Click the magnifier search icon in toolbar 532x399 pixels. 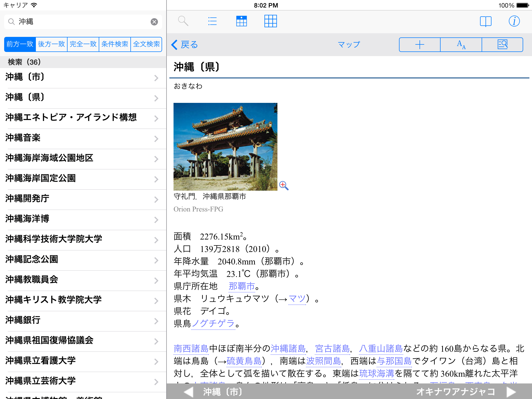(x=183, y=21)
